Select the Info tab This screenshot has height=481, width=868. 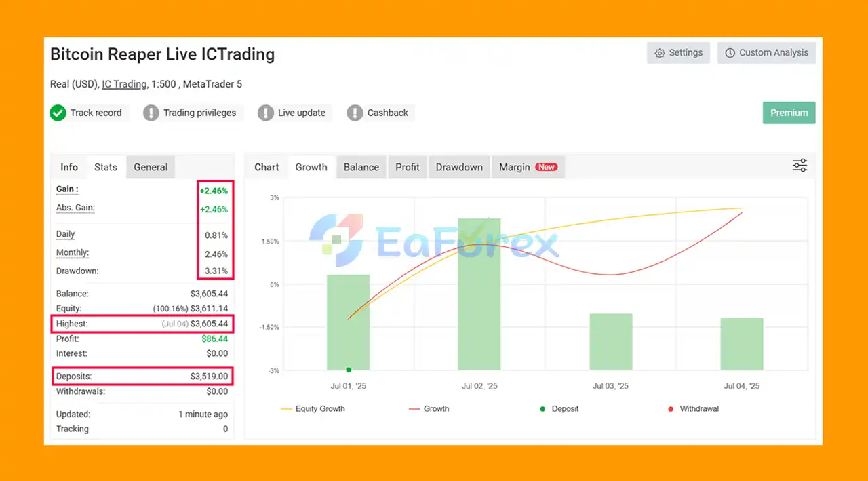click(69, 167)
